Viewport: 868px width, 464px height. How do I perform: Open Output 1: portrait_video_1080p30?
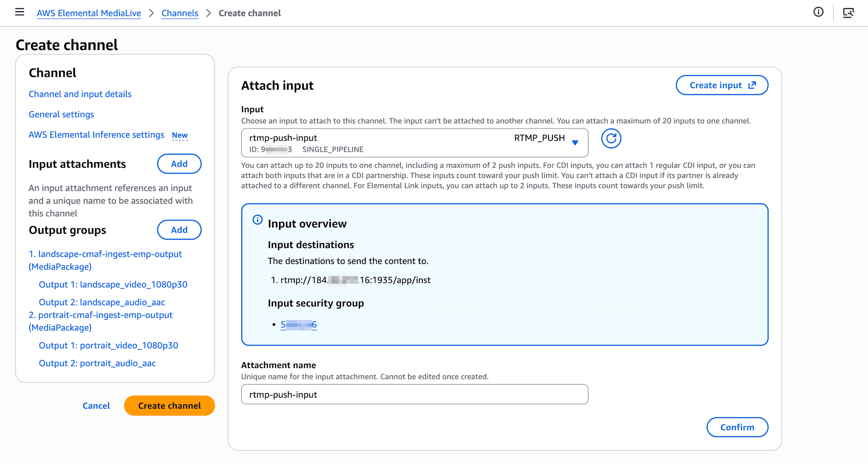[x=108, y=346]
